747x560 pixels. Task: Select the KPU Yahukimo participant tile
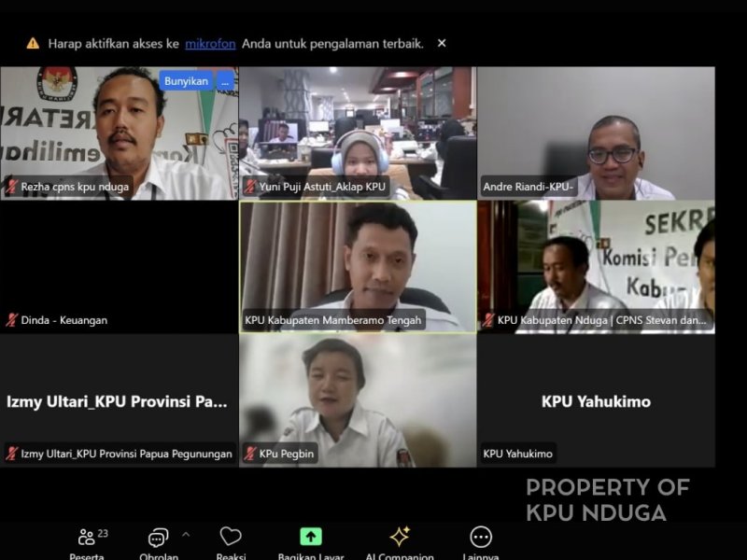(x=596, y=401)
